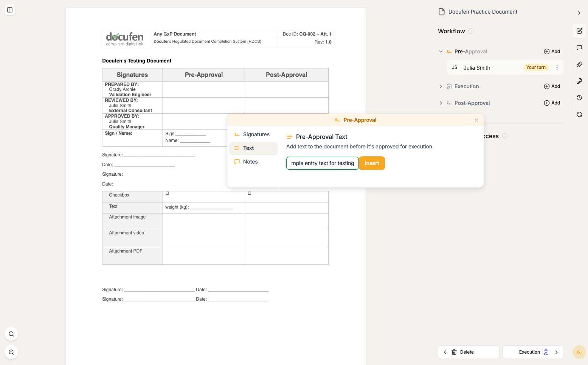Open the history clock panel
The height and width of the screenshot is (365, 588).
click(x=579, y=98)
